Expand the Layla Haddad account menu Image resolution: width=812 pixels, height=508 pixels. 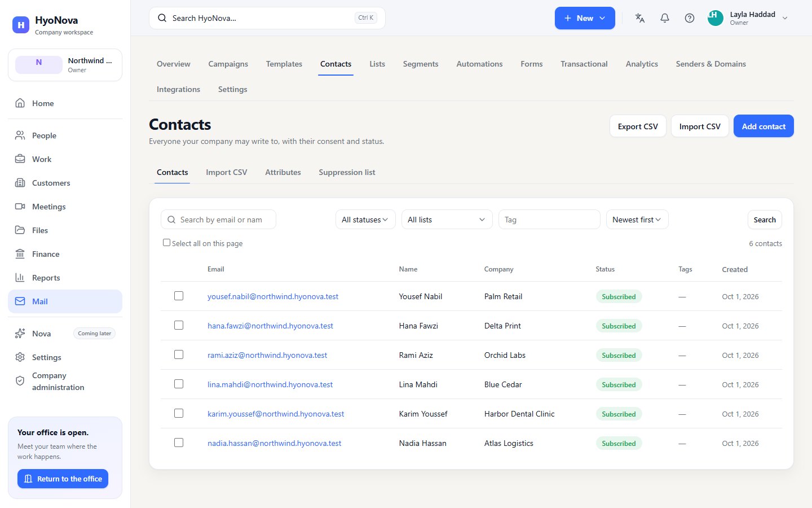[748, 18]
